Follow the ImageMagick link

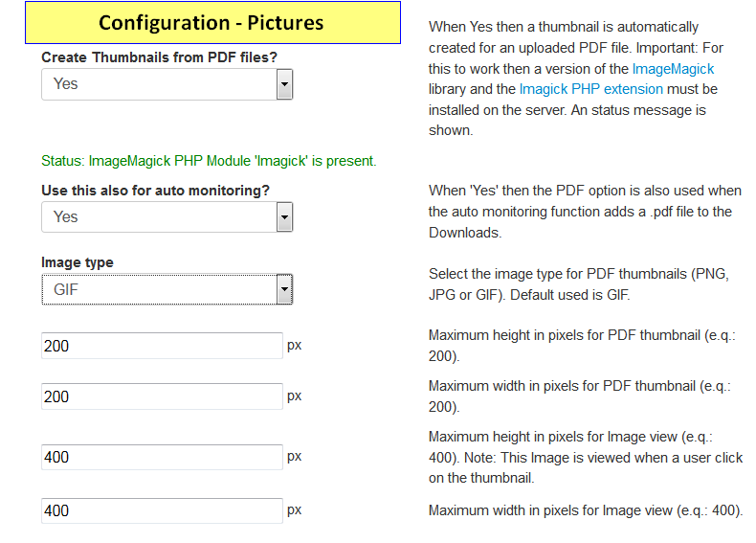pos(673,69)
